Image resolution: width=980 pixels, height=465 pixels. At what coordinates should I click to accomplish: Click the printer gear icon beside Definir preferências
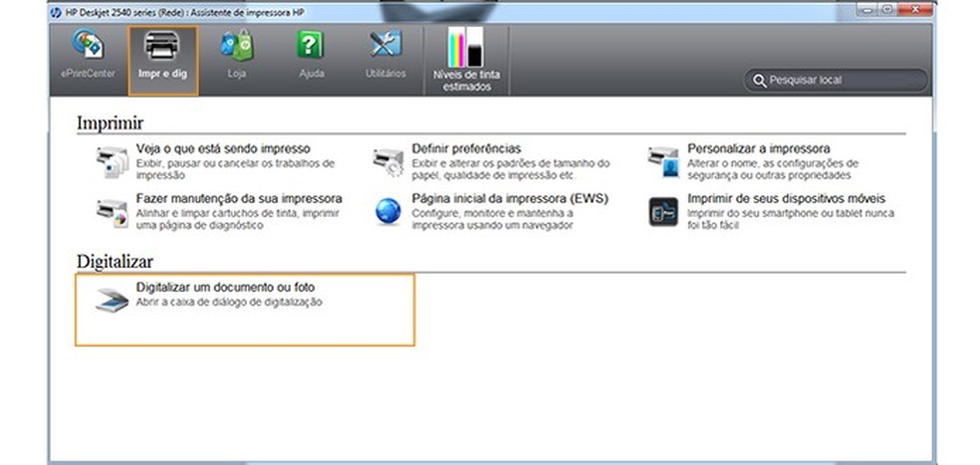(388, 162)
